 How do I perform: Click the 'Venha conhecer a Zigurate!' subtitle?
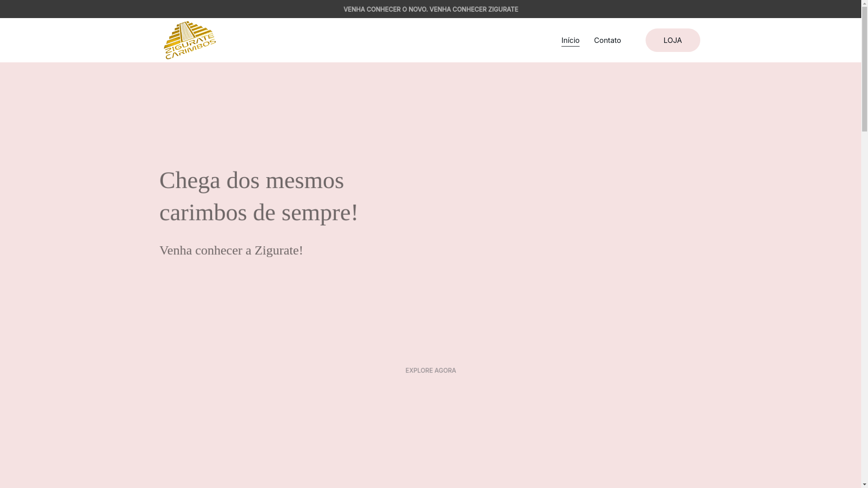(231, 250)
